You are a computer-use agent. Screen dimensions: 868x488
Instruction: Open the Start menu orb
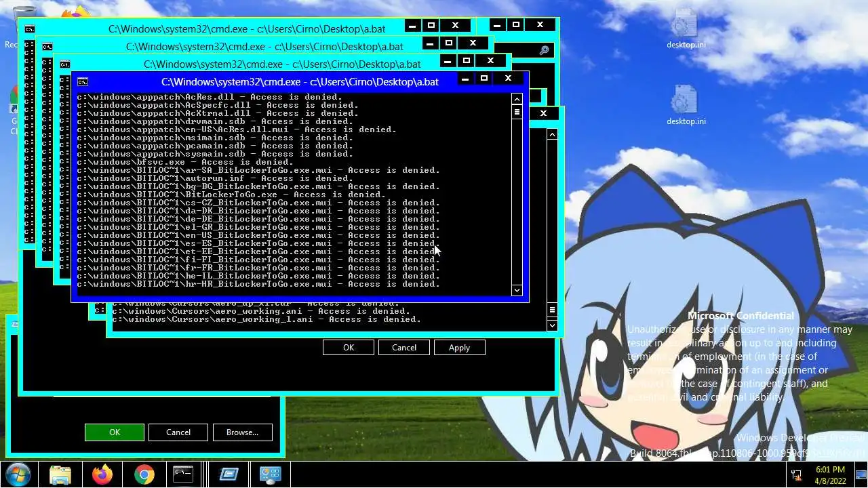(x=17, y=474)
